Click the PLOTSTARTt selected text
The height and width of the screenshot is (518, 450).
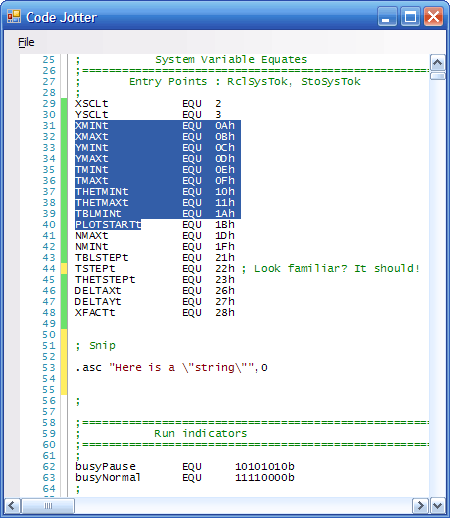pos(108,225)
